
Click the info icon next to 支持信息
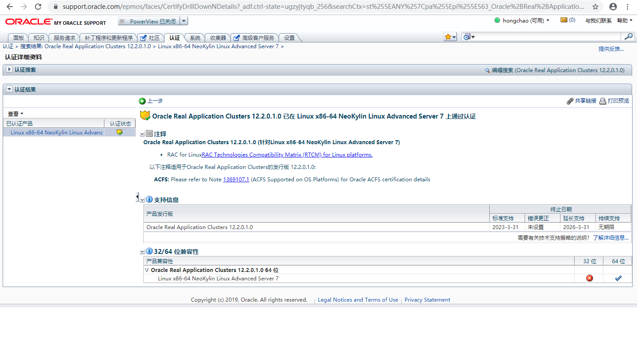(x=149, y=199)
